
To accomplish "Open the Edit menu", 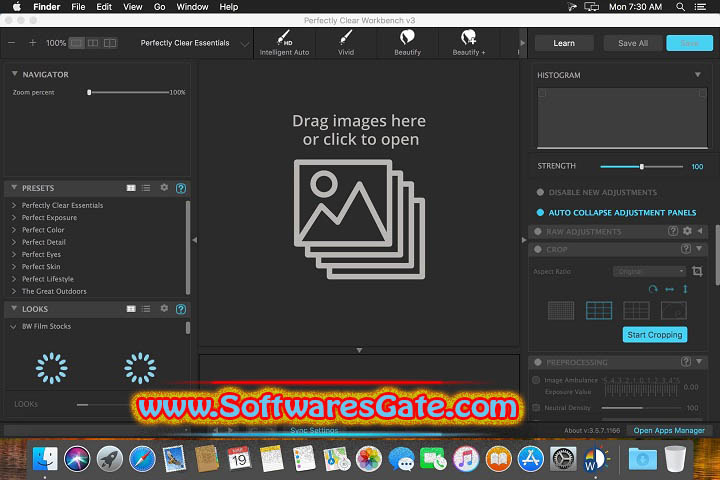I will point(104,6).
